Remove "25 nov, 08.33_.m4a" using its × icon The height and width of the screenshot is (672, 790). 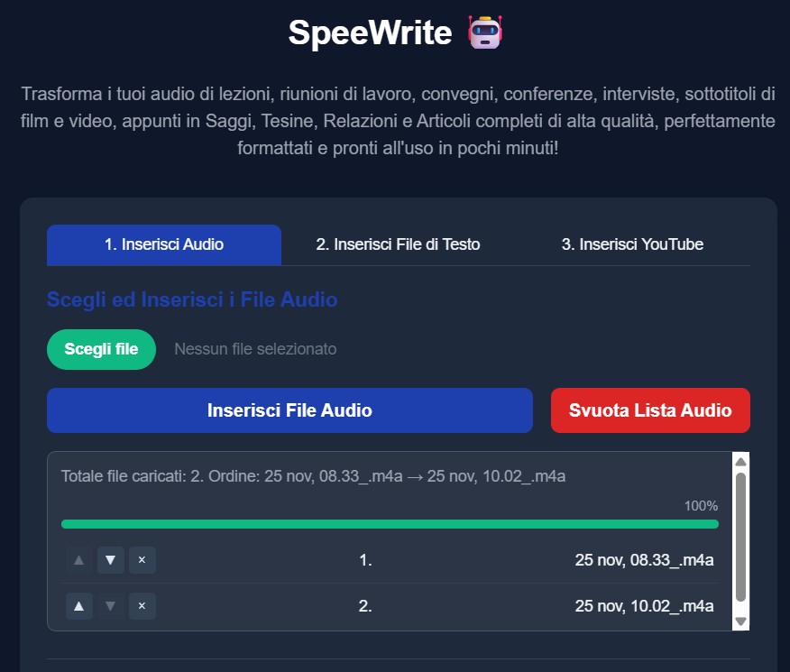[x=142, y=560]
